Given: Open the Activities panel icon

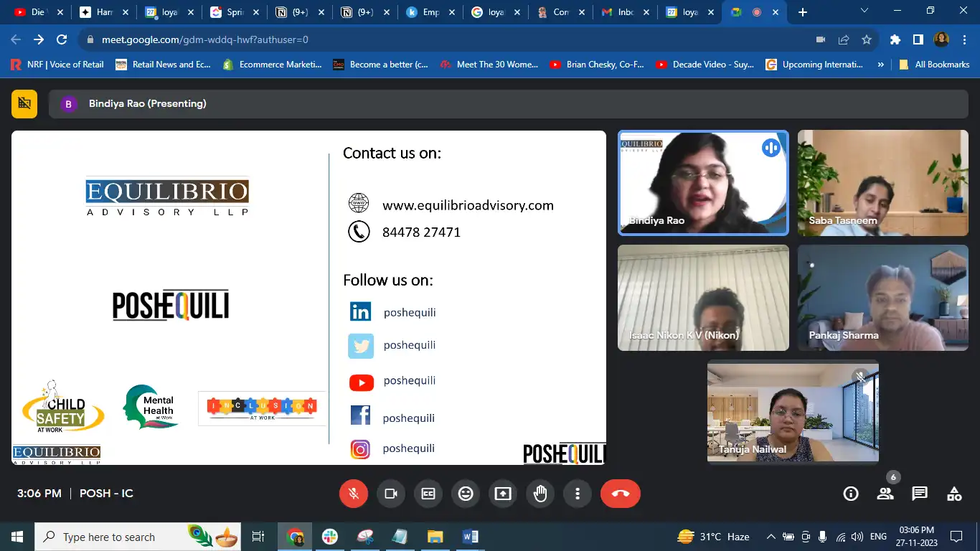Looking at the screenshot, I should 954,494.
